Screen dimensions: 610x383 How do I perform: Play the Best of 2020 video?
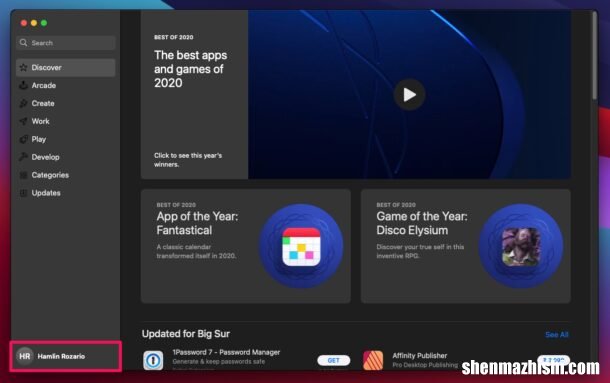click(x=409, y=95)
